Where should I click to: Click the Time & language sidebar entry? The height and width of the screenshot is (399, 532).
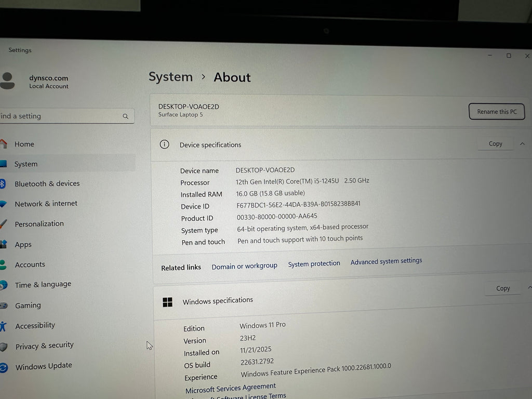click(x=42, y=284)
